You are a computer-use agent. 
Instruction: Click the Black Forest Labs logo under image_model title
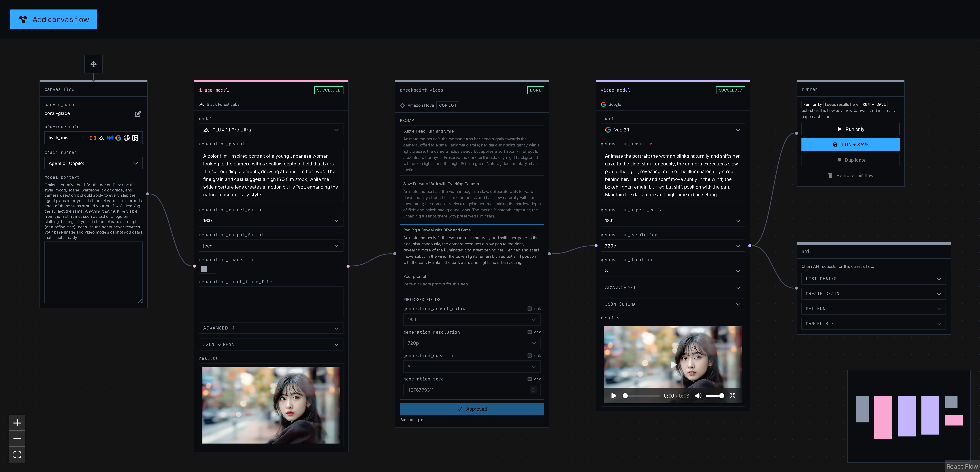click(202, 105)
